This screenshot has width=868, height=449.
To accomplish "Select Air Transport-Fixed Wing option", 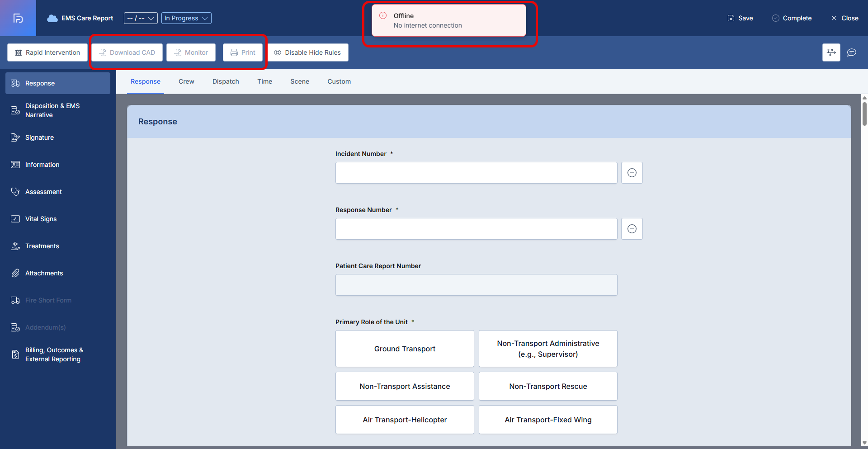I will click(548, 420).
